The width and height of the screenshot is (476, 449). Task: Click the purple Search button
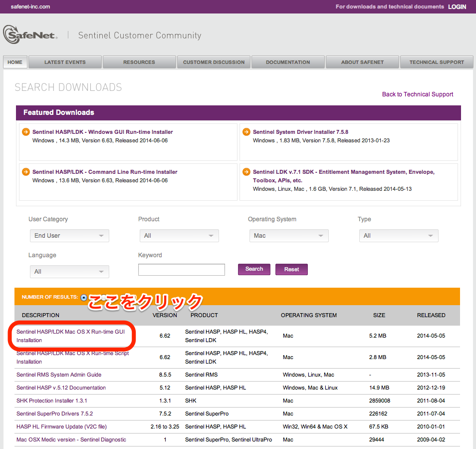coord(254,269)
